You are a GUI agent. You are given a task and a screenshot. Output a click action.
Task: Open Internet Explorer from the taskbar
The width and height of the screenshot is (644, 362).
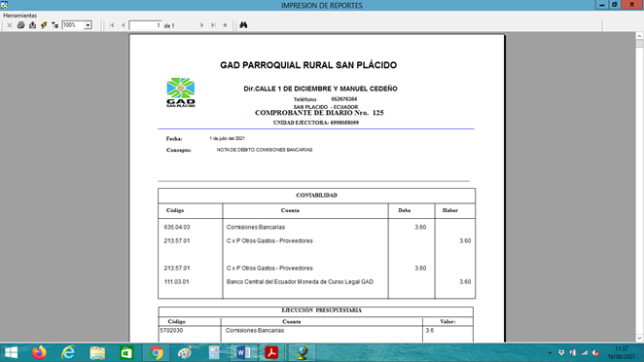[68, 352]
